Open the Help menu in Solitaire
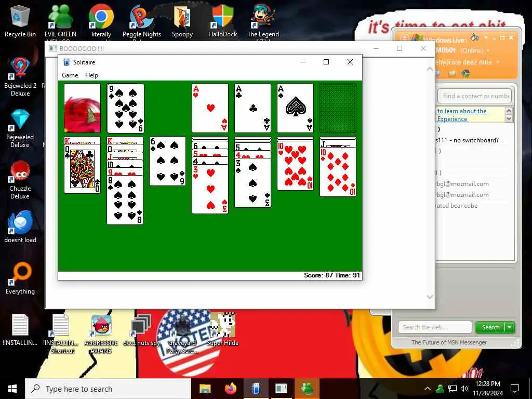 point(91,75)
